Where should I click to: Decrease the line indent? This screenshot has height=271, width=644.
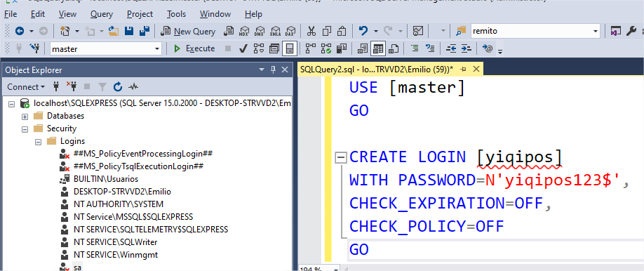point(451,48)
